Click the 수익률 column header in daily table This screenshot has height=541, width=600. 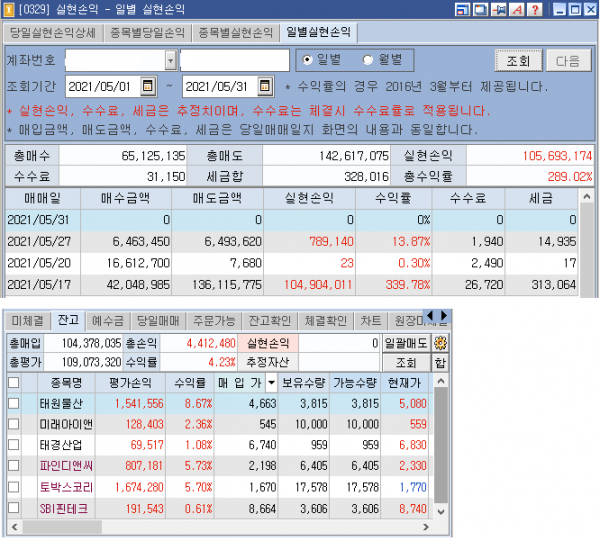(393, 198)
